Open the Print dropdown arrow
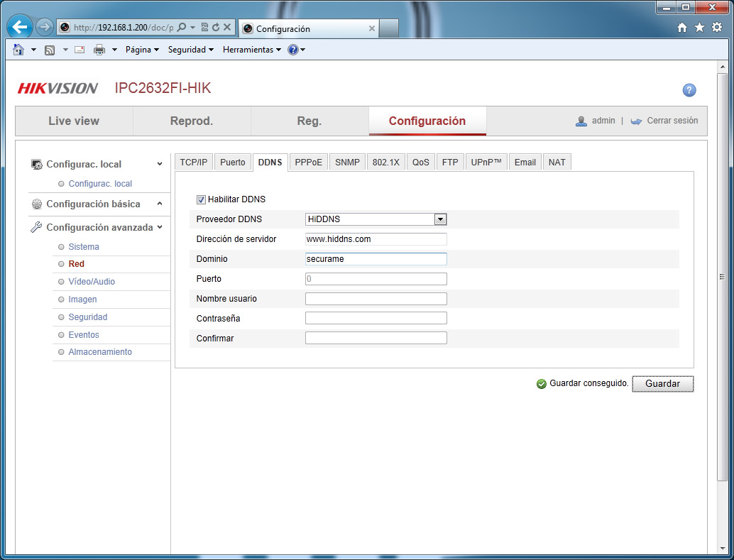734x560 pixels. (114, 50)
